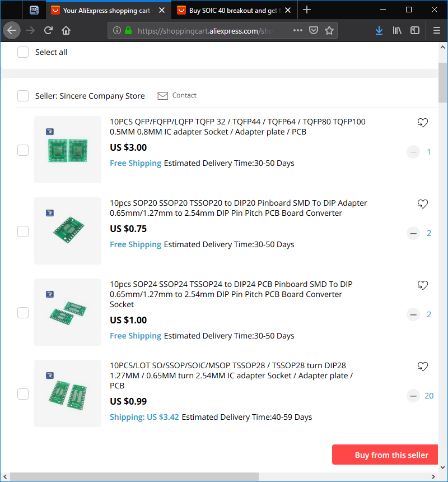Image resolution: width=448 pixels, height=482 pixels.
Task: Toggle the sidebar view icon
Action: (415, 30)
